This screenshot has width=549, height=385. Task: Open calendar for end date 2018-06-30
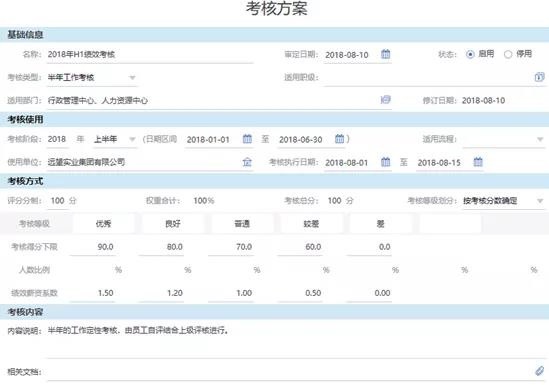coord(339,139)
